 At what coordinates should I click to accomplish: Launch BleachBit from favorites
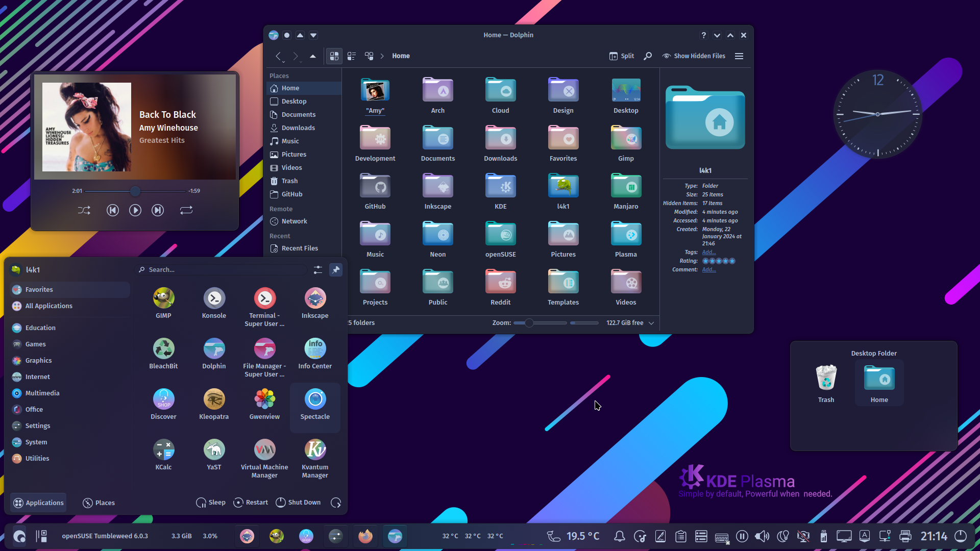(x=163, y=354)
